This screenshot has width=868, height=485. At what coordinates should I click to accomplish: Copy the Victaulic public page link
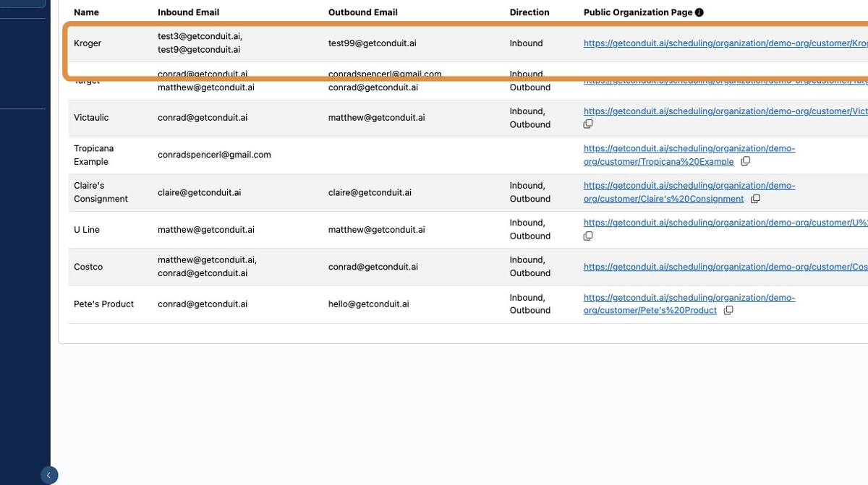[588, 124]
